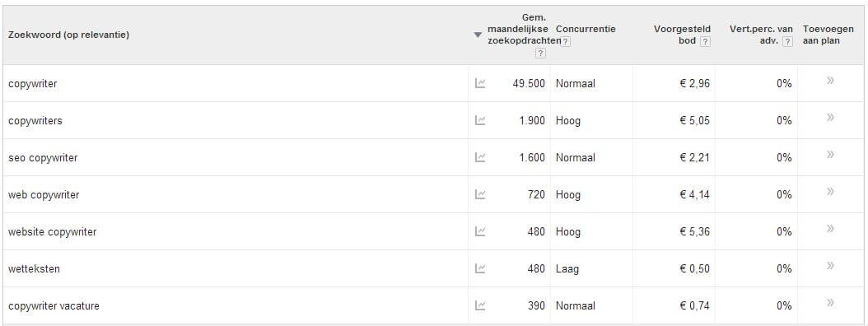Screen dimensions: 868x326
Task: Toggle sort arrow on monthly searches
Action: [478, 35]
